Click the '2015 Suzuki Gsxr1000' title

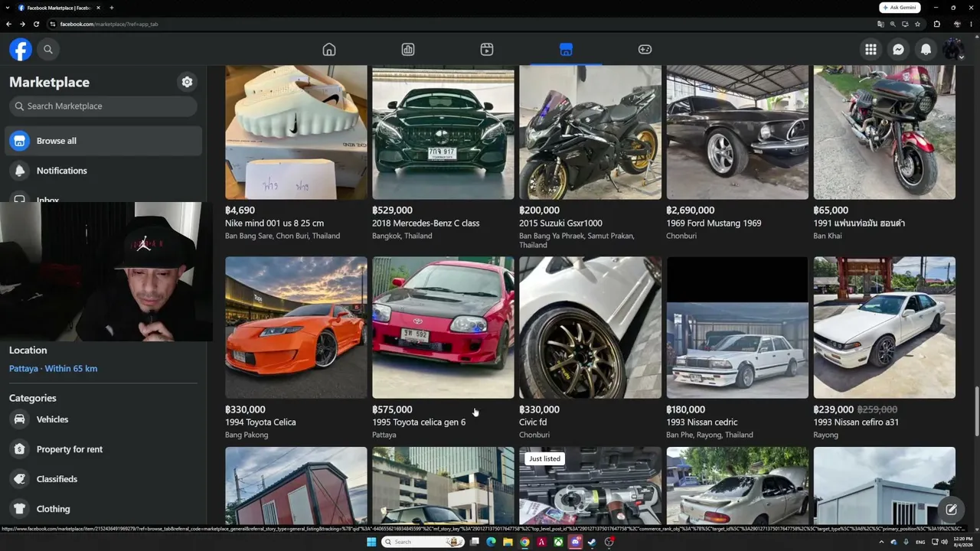[560, 223]
